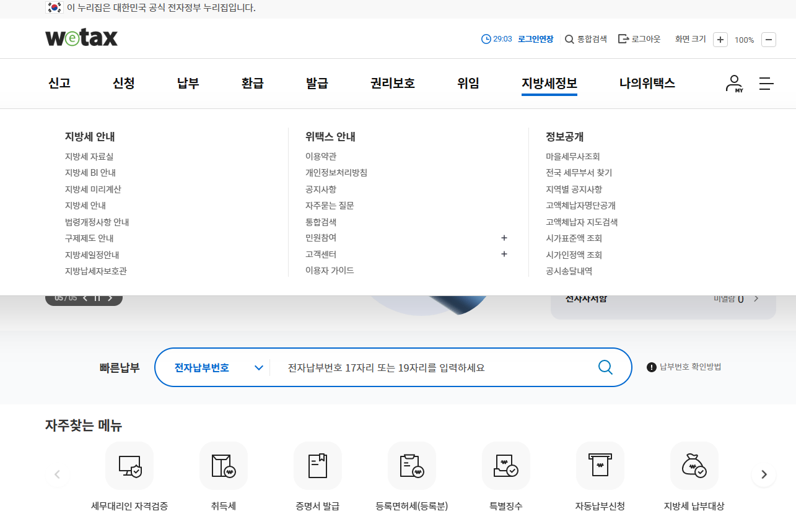The width and height of the screenshot is (796, 532).
Task: Open 세무대리인 자격검증 icon
Action: 129,466
